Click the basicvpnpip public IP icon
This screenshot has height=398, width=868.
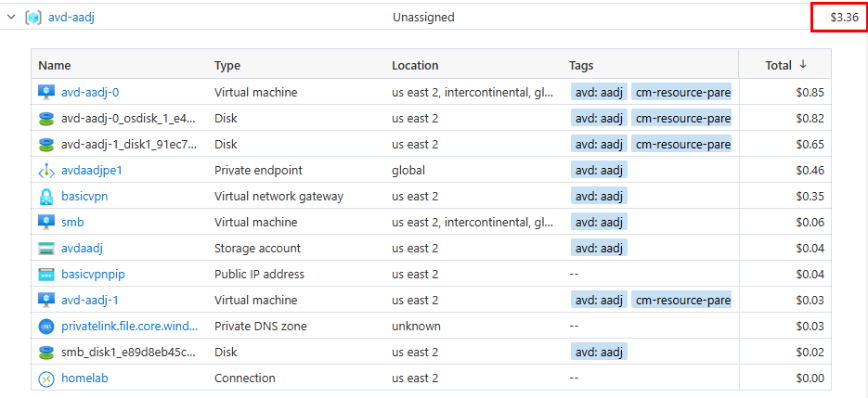pyautogui.click(x=46, y=274)
